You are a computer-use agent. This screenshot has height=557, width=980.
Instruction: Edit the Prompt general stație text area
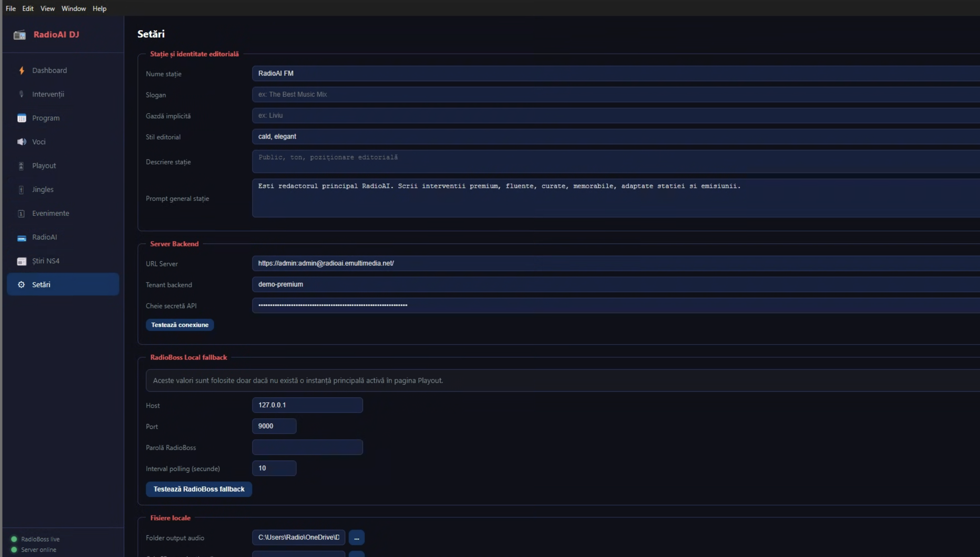pyautogui.click(x=616, y=198)
